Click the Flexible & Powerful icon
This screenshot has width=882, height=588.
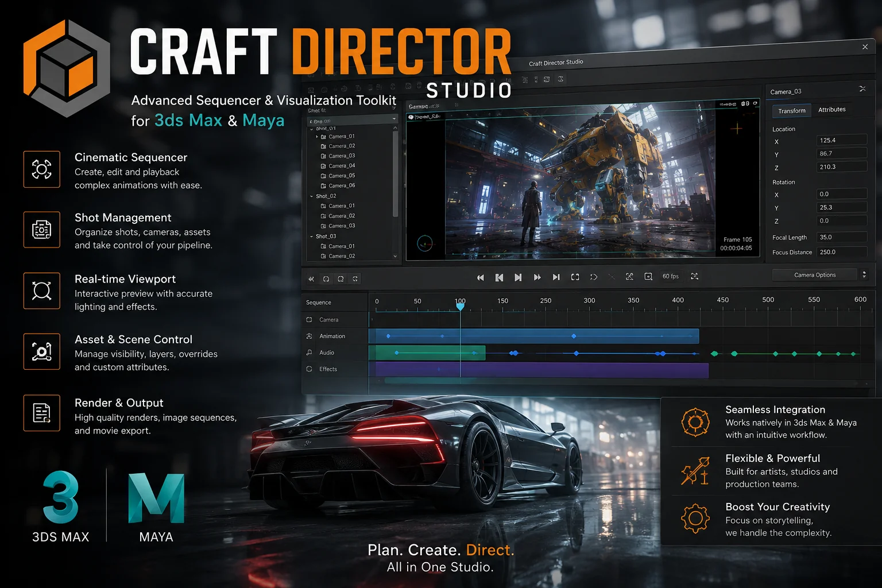click(695, 471)
